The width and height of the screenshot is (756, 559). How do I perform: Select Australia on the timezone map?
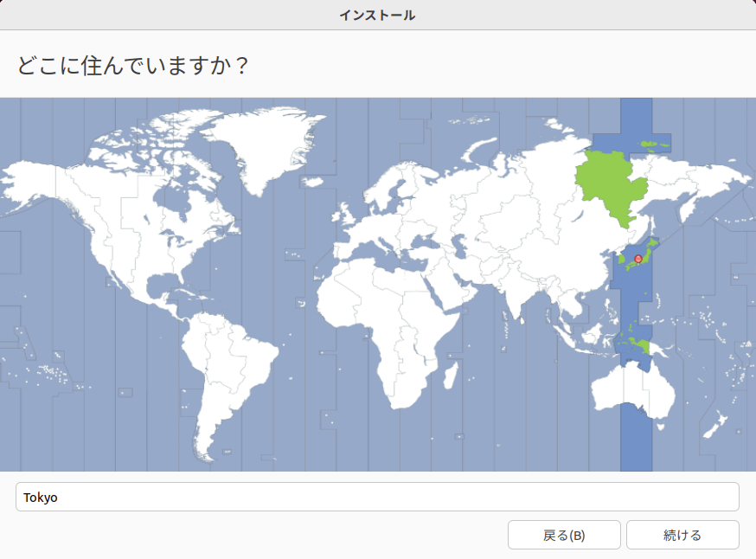pos(631,390)
